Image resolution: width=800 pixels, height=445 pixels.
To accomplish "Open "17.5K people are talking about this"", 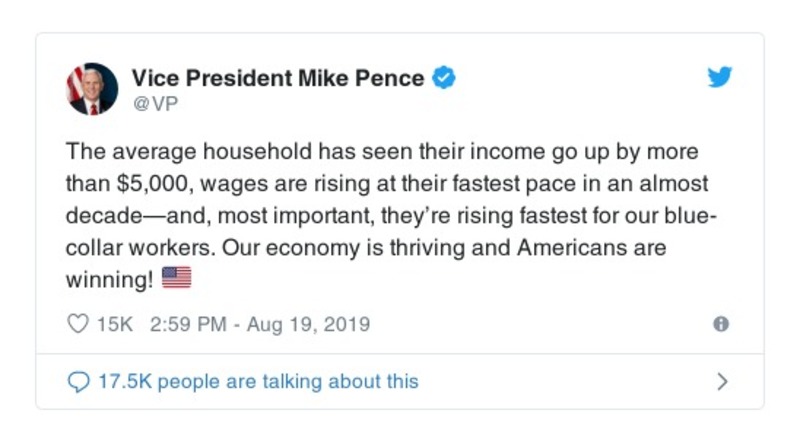I will tap(257, 381).
